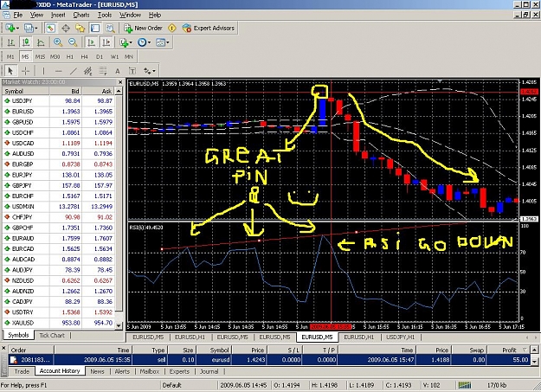The image size is (541, 392).
Task: Select the Text tool
Action: [x=118, y=71]
